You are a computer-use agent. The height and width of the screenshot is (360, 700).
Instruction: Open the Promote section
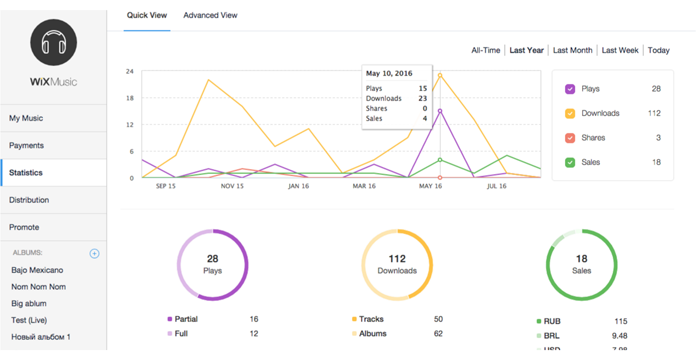(54, 227)
